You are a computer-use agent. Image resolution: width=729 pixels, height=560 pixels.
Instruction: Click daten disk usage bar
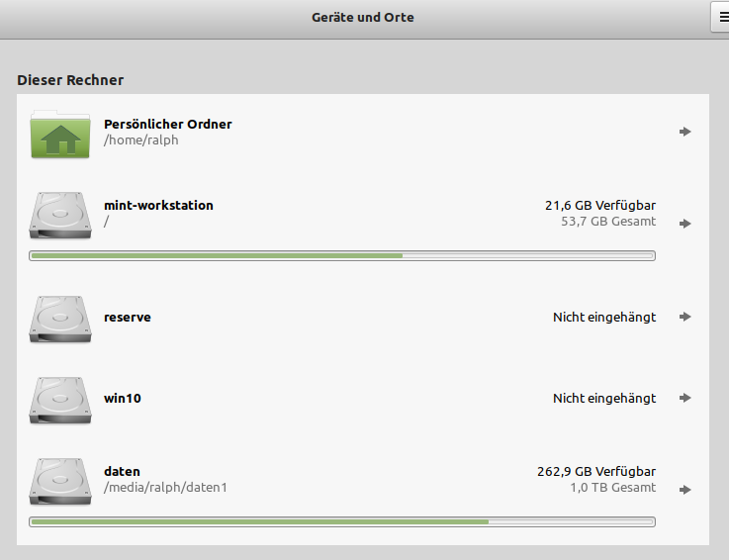342,521
